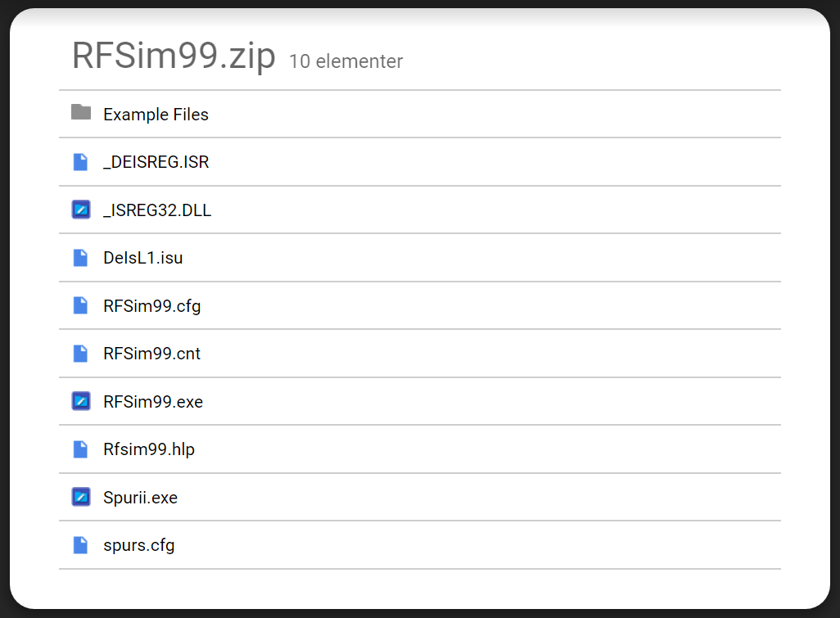
Task: Click the _DEISREG.ISR document icon
Action: pyautogui.click(x=80, y=162)
